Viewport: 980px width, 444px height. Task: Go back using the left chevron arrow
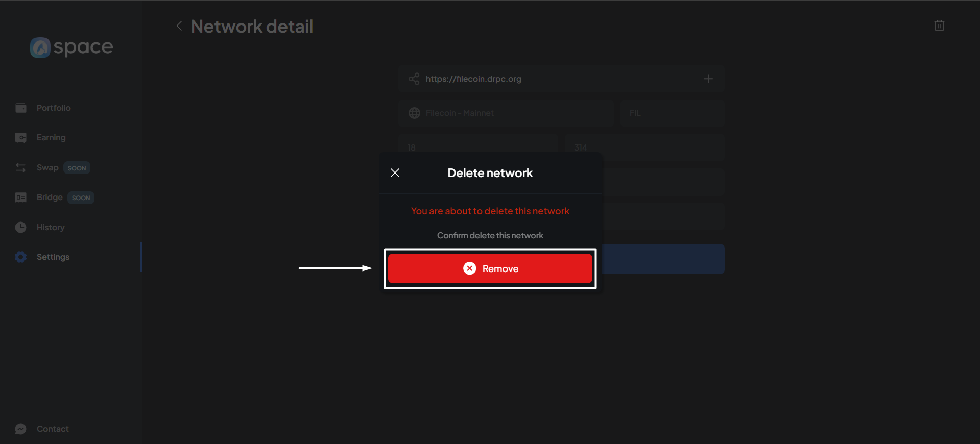point(179,26)
